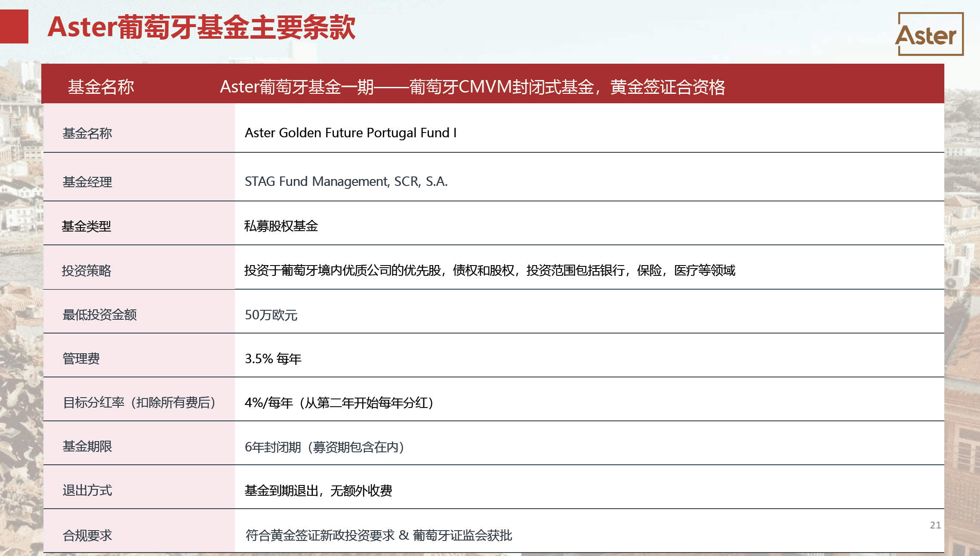Select the '3.5% 每年' value
Viewport: 980px width, 556px height.
click(273, 359)
